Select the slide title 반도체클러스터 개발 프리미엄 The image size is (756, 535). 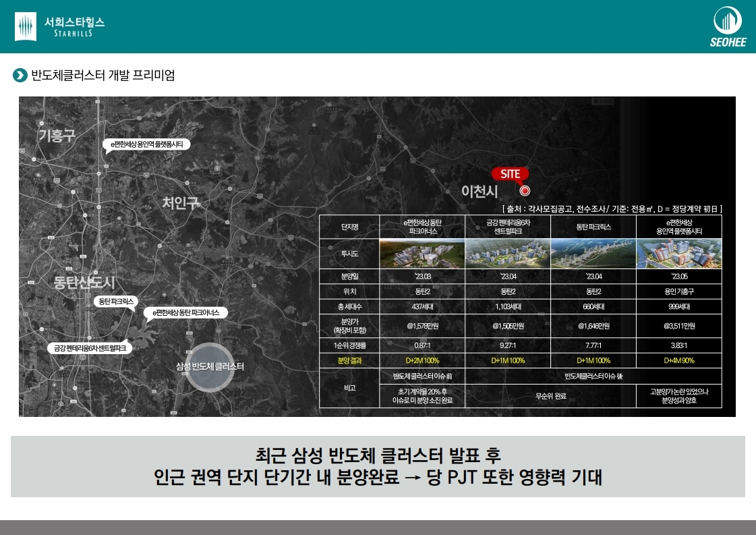(x=103, y=76)
